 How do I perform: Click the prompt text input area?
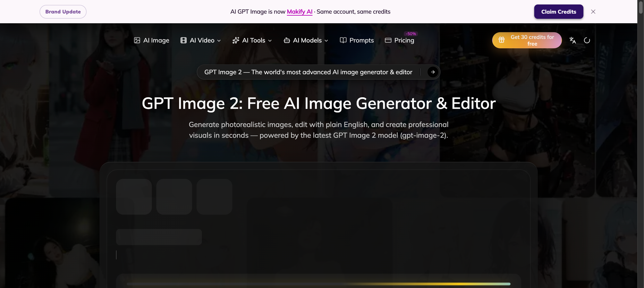click(x=318, y=255)
